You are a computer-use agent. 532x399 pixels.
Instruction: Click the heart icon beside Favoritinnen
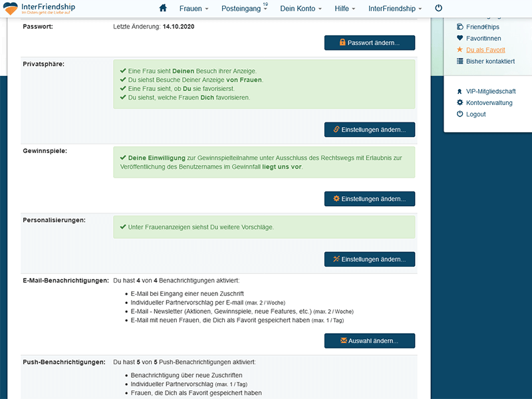click(460, 39)
